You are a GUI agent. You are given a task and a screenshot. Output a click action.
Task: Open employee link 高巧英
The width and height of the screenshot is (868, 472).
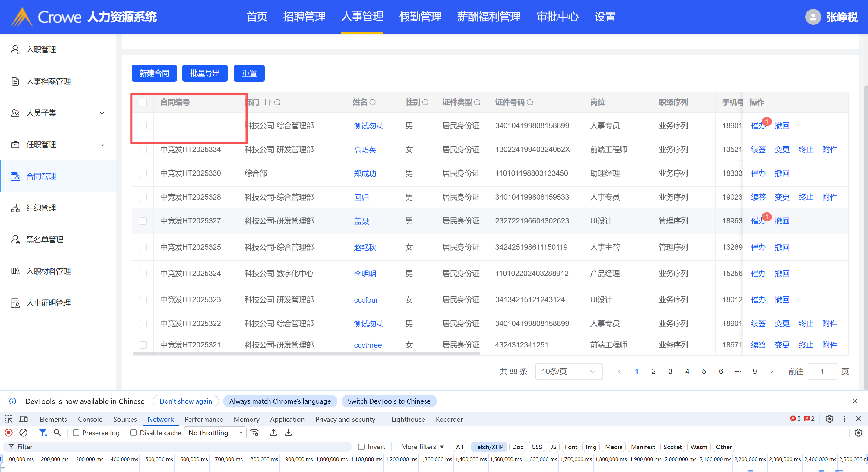click(365, 150)
